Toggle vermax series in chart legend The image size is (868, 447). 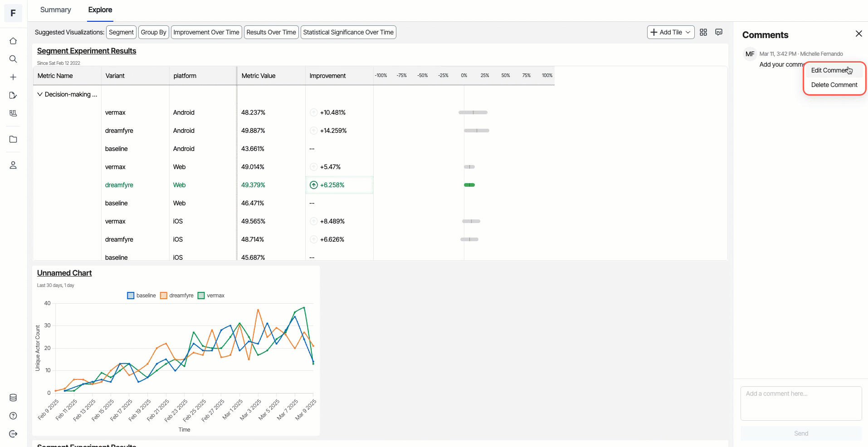pos(211,296)
